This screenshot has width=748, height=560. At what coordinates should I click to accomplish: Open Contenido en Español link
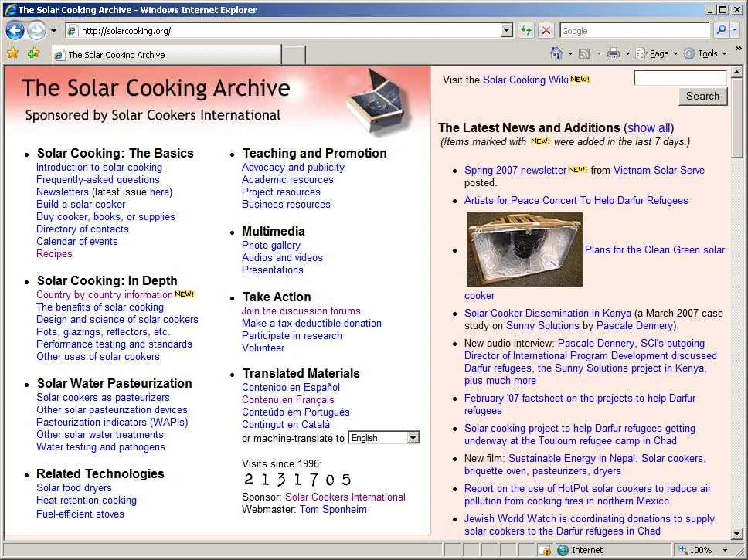coord(291,387)
